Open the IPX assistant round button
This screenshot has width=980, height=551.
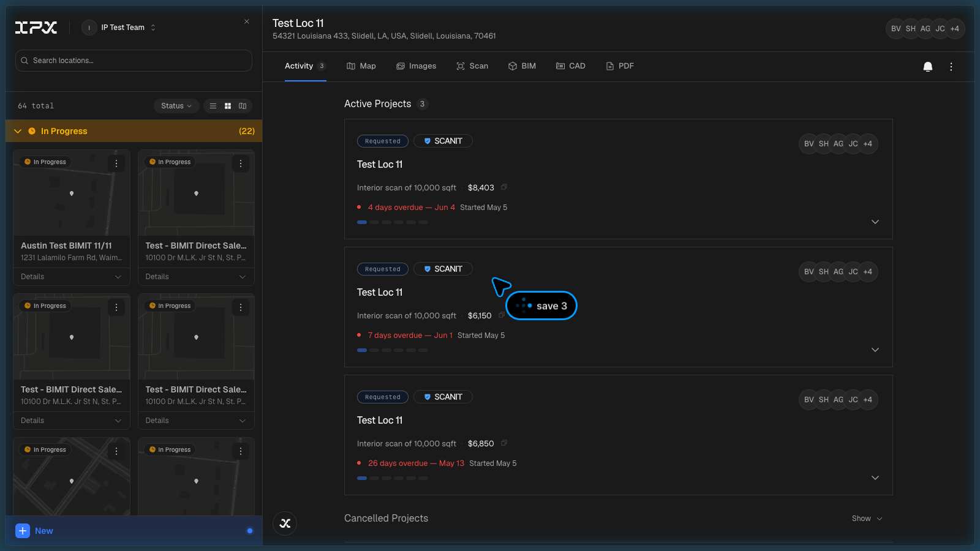click(x=285, y=523)
